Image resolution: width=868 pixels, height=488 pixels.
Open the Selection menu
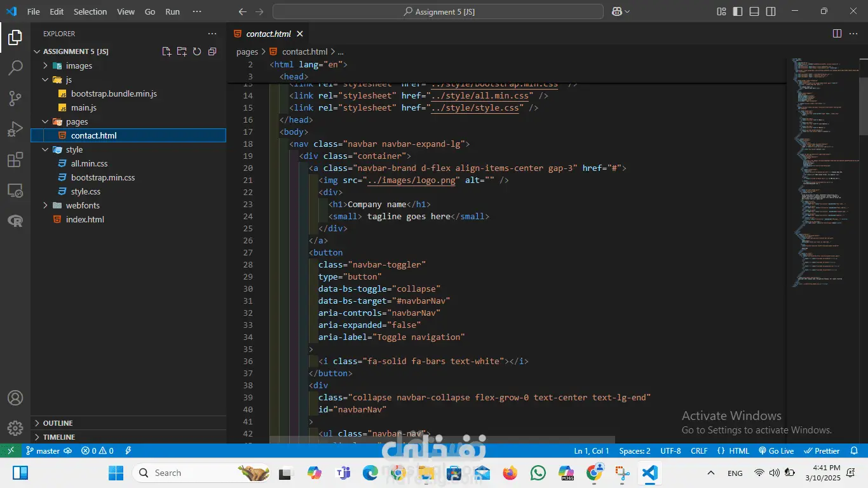tap(90, 11)
